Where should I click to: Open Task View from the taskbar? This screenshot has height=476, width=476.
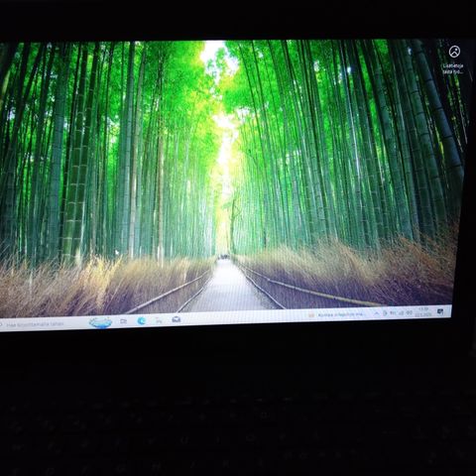124,321
